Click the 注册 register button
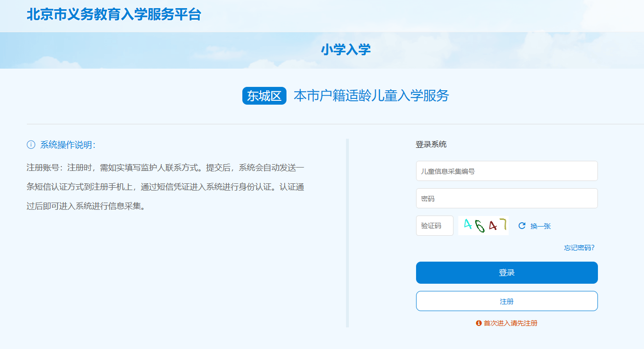 coord(507,301)
